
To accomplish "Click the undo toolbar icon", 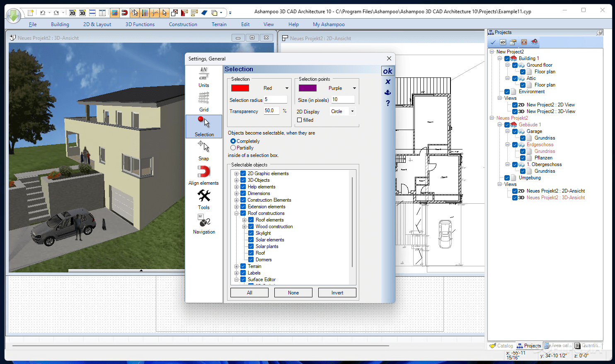I will click(x=42, y=13).
